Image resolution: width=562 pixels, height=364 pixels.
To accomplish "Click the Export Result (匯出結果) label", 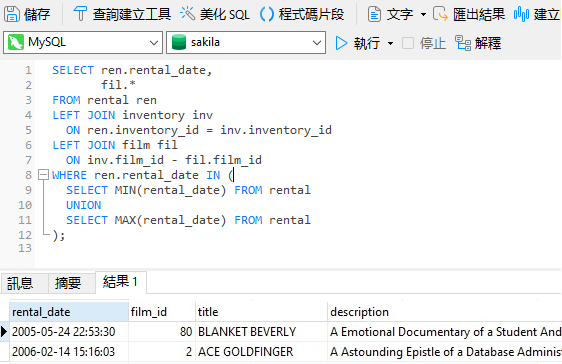I will point(479,14).
